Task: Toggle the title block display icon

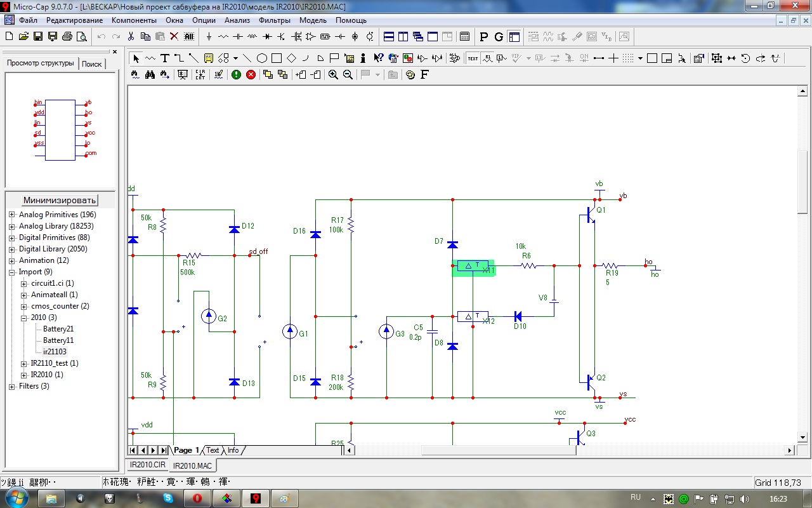Action: (667, 58)
